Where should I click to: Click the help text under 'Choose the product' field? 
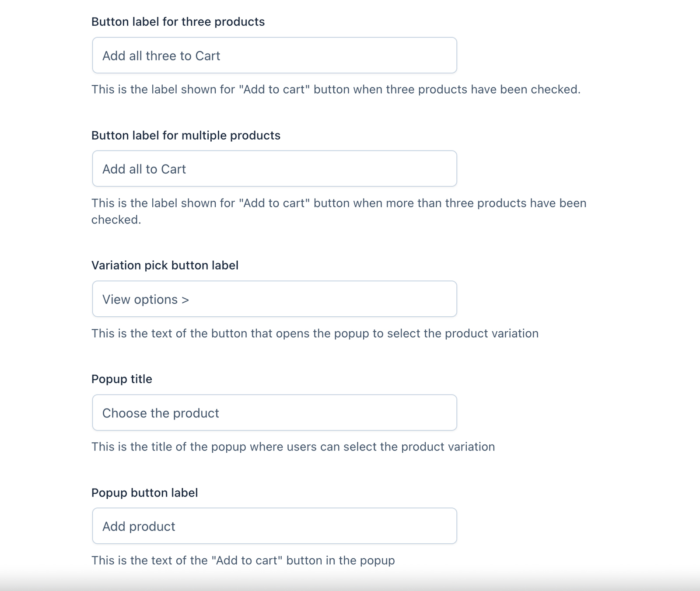click(x=293, y=447)
